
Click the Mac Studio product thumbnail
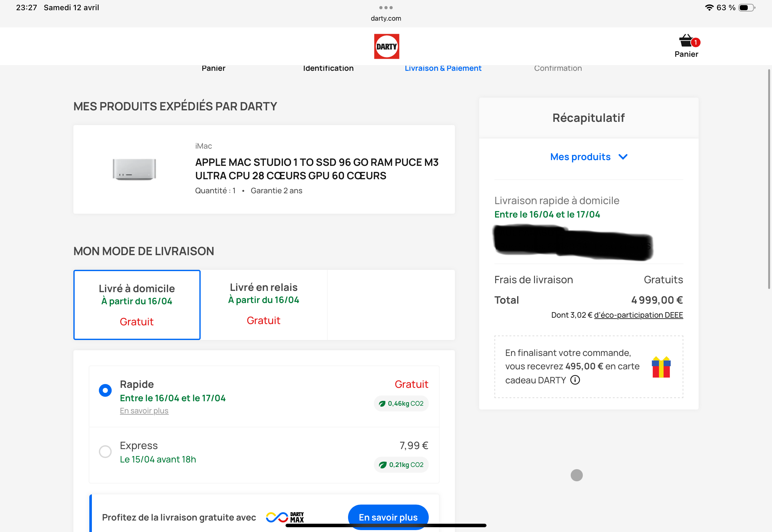134,169
